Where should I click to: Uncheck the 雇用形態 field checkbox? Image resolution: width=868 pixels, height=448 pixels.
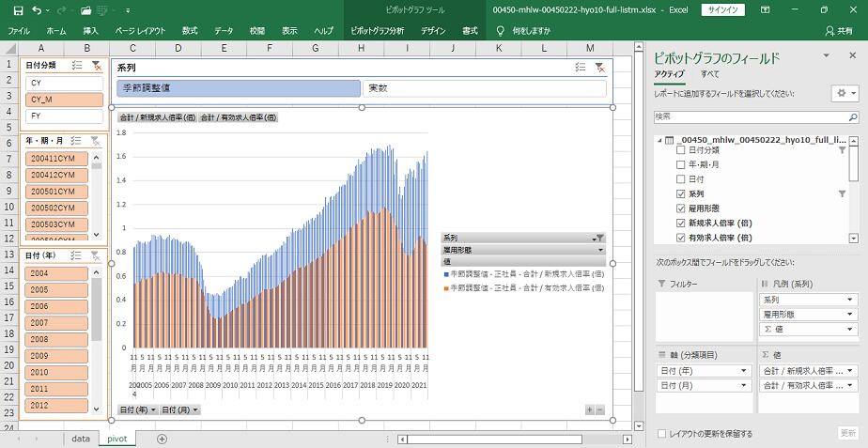pyautogui.click(x=681, y=209)
